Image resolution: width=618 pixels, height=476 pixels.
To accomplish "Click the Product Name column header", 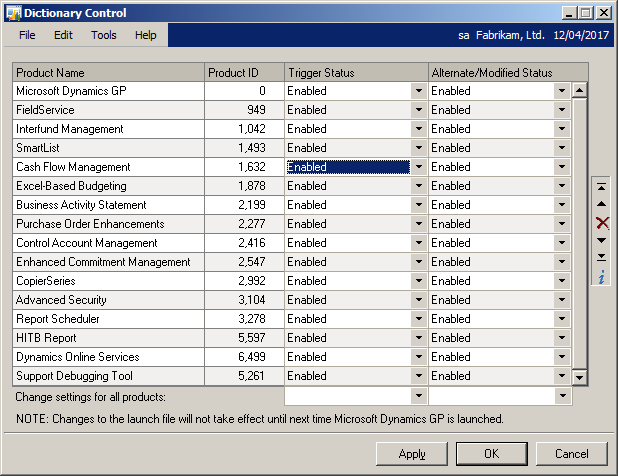I will click(x=108, y=73).
